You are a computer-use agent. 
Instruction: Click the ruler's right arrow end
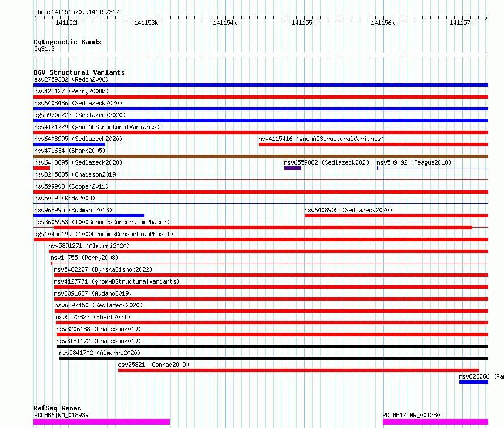coord(486,18)
